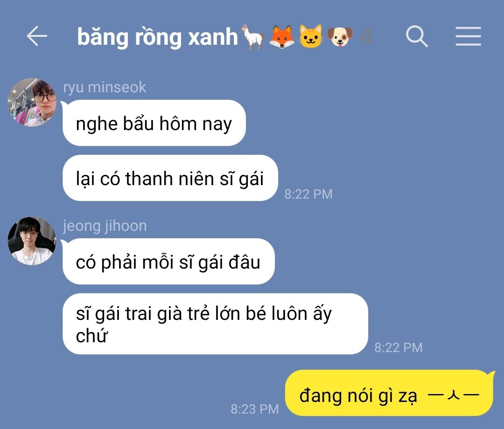Tap the cat emoji in title
This screenshot has width=504, height=429.
[310, 37]
